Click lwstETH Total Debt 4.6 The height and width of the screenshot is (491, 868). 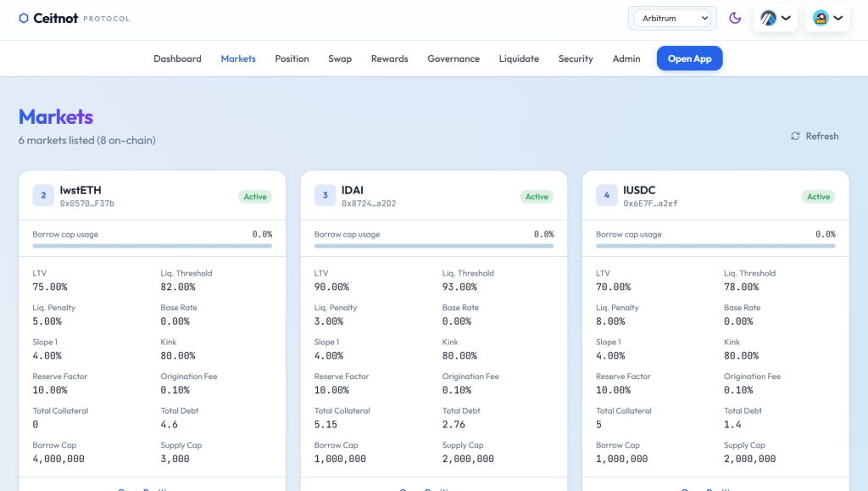click(x=170, y=425)
